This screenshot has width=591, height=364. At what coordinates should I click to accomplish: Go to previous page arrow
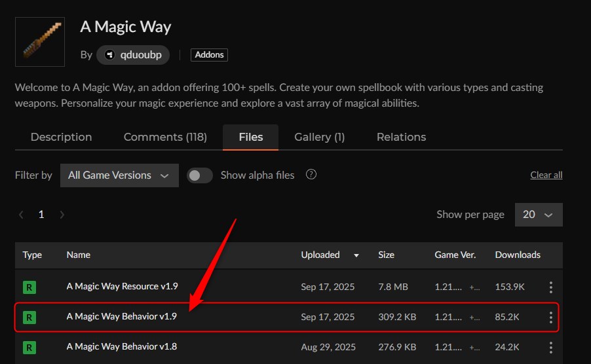tap(22, 215)
